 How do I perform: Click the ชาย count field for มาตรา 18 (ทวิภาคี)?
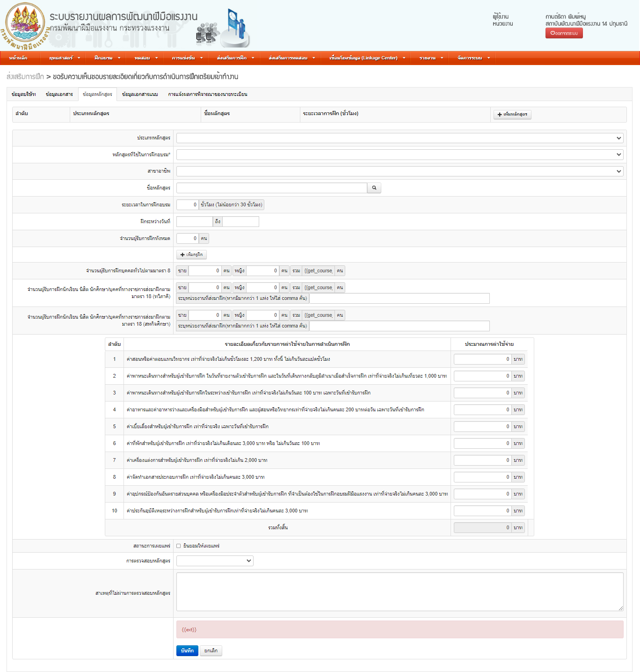click(x=205, y=287)
